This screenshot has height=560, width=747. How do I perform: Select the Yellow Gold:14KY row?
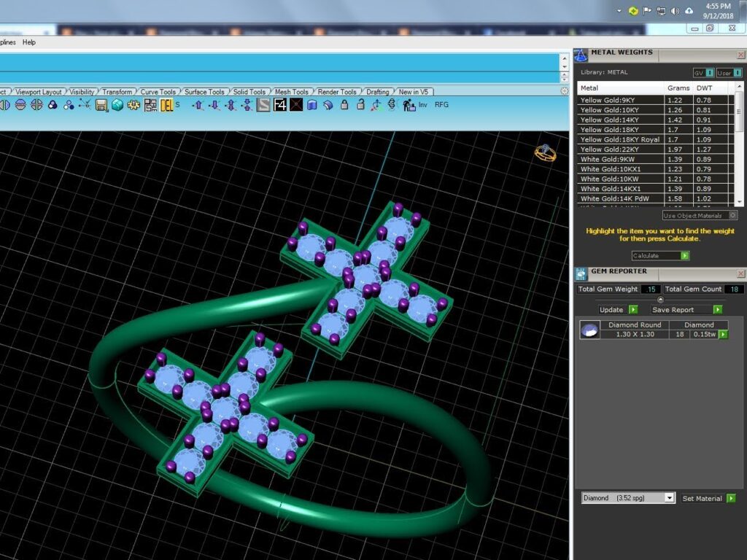pyautogui.click(x=656, y=120)
